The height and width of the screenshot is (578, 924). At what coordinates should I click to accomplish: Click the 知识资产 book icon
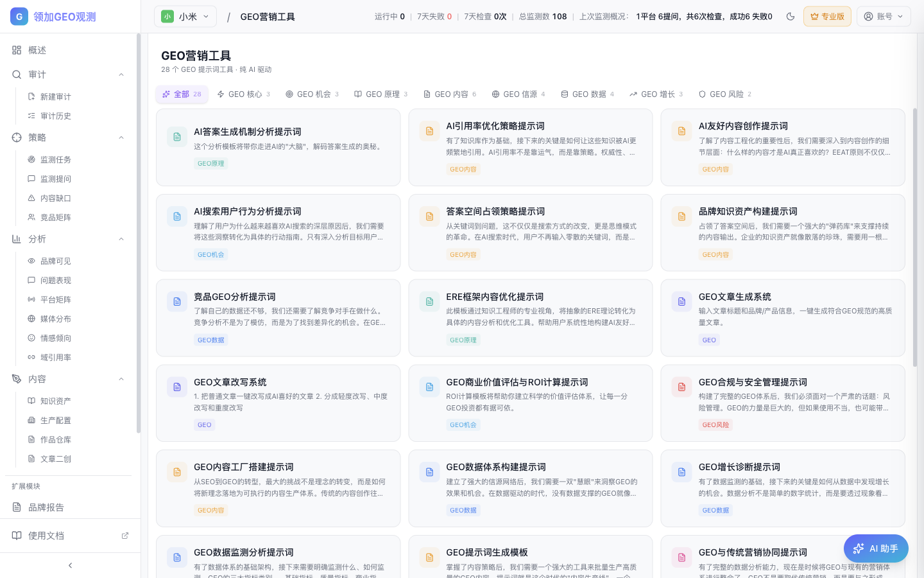coord(31,401)
